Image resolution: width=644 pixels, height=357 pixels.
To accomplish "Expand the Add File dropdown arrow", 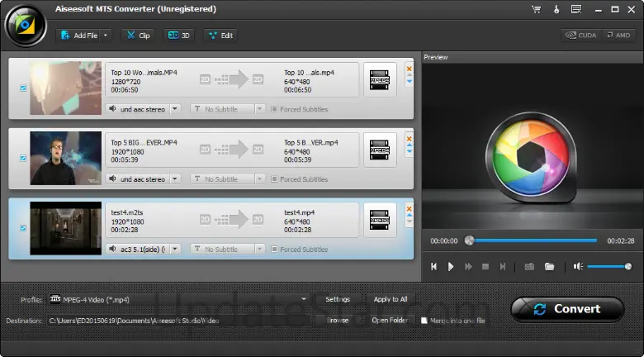I will 106,36.
